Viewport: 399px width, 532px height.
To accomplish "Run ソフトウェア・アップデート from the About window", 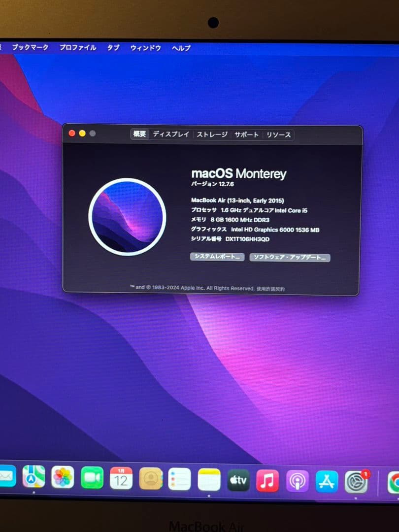I will (x=291, y=257).
